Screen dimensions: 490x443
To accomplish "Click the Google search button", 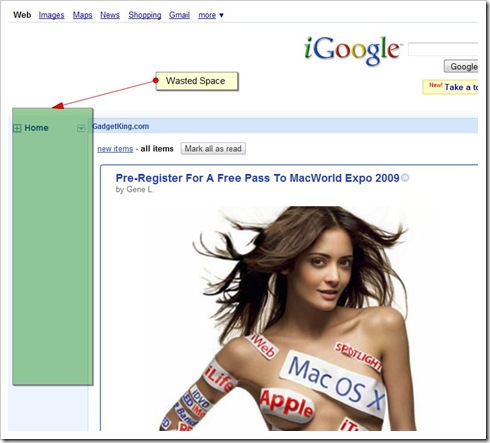I will (x=461, y=66).
